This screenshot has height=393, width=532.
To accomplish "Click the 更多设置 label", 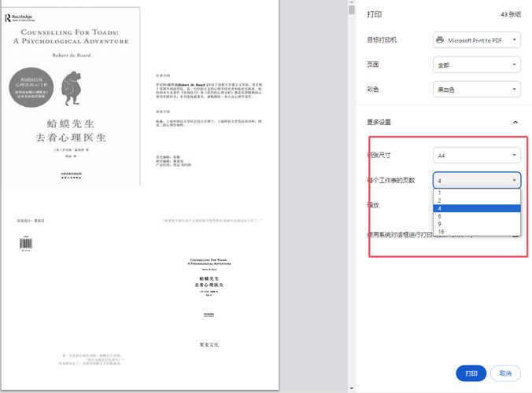I will point(379,122).
